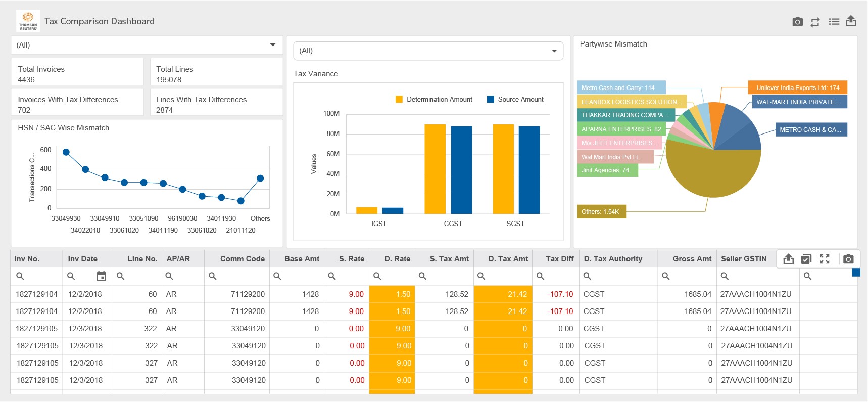Screen dimensions: 868x402
Task: Expand the table to fullscreen
Action: coord(825,259)
